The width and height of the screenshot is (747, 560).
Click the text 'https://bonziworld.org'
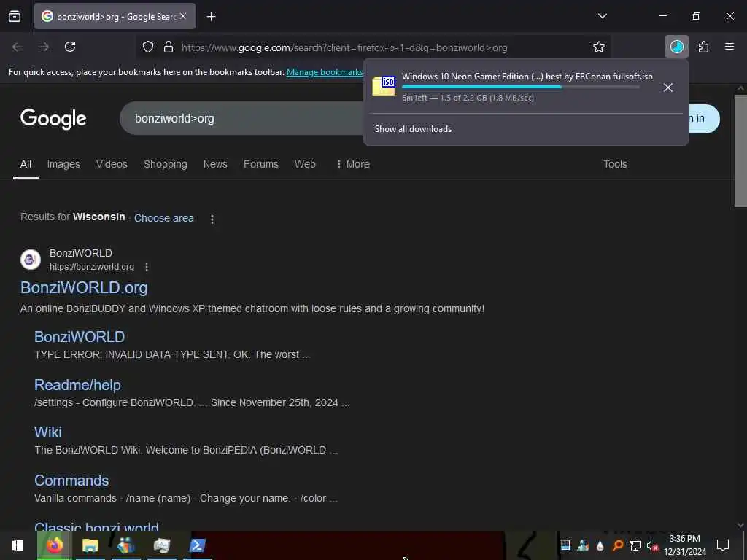92,267
